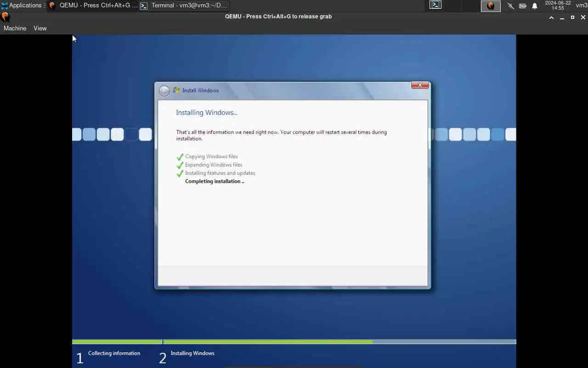The width and height of the screenshot is (588, 368).
Task: Roll up the QEMU window with the arrow button
Action: (552, 17)
